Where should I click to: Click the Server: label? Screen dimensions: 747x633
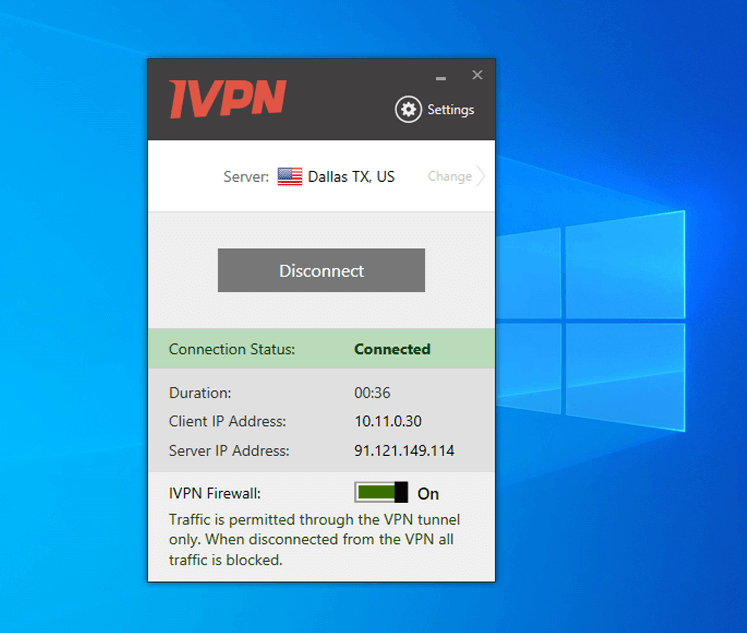pyautogui.click(x=246, y=177)
